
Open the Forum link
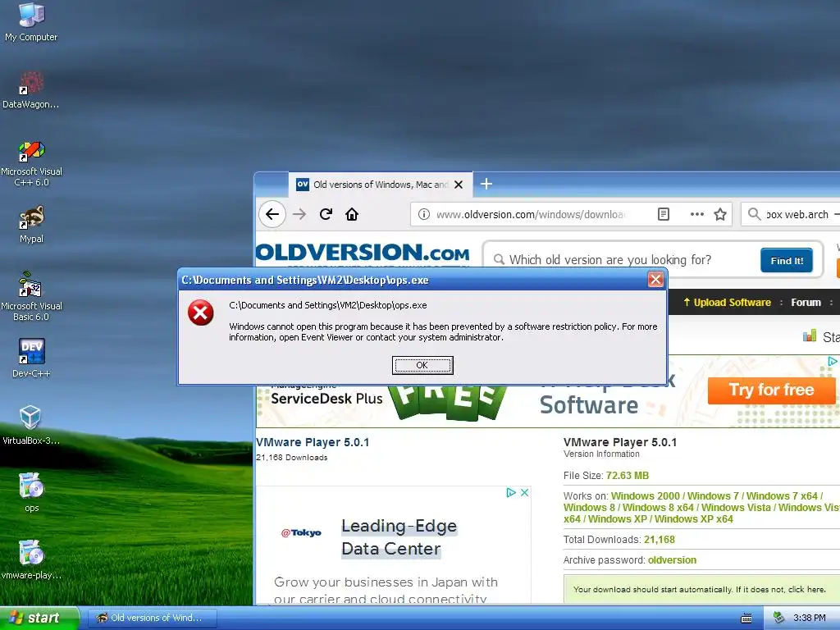(806, 302)
